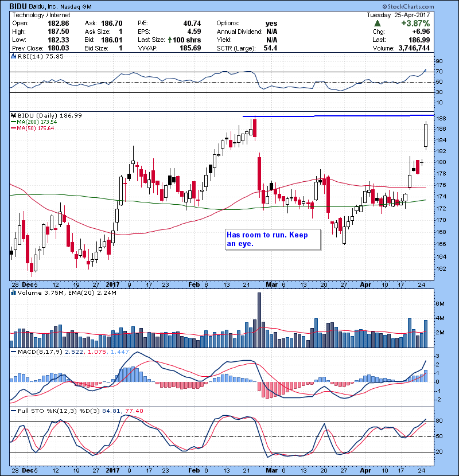
Task: Click the MACD value 2.522
Action: 74,352
